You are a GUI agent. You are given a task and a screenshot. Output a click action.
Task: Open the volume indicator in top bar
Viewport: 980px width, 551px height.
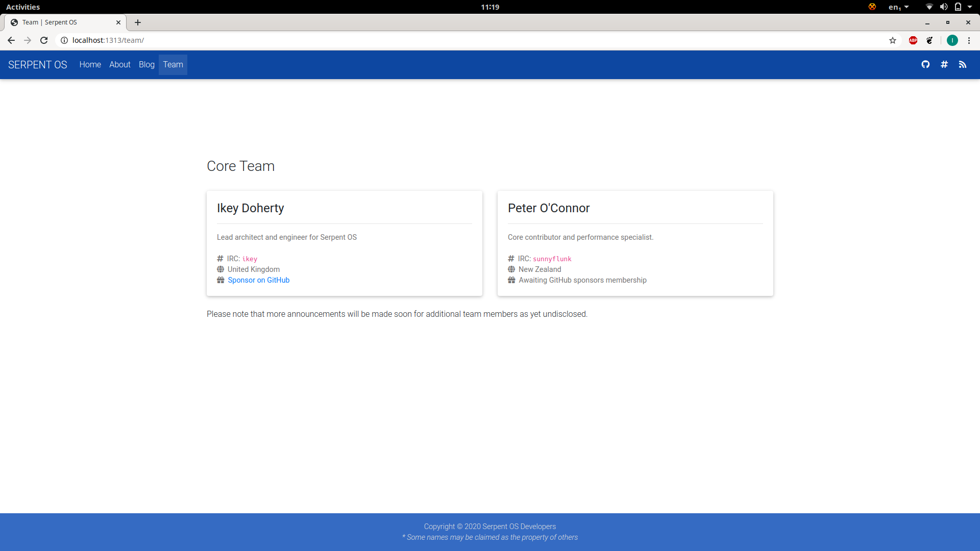point(944,7)
